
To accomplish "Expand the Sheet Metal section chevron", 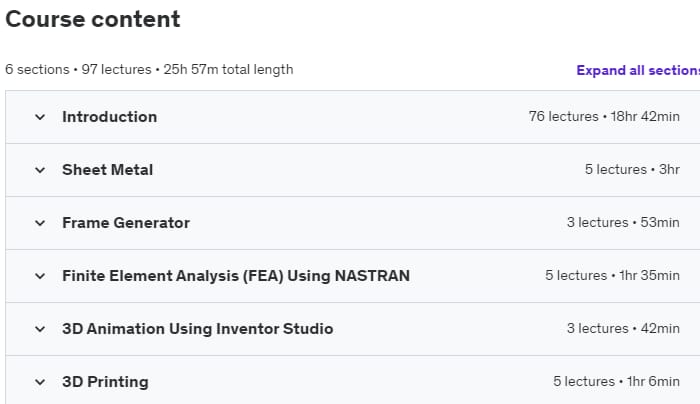I will [x=40, y=170].
